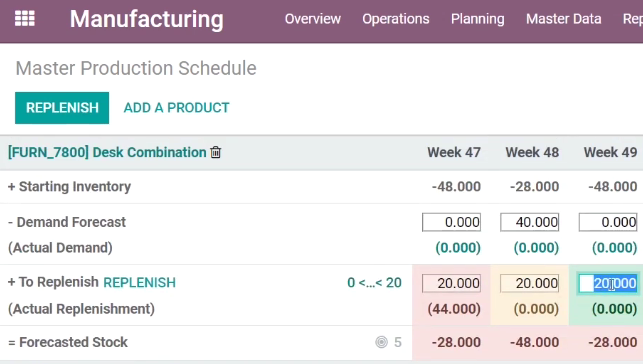Select the Week 47 Demand Forecast field

(x=451, y=222)
